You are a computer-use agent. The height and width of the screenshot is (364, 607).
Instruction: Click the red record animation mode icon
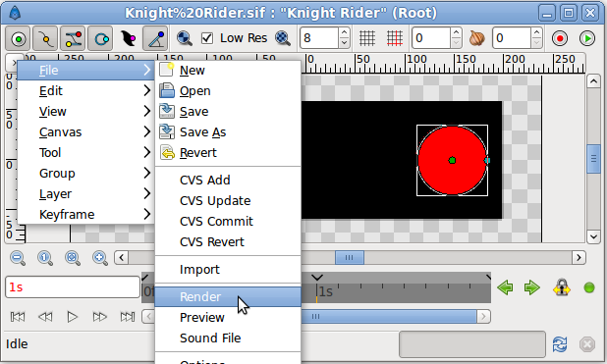[x=560, y=38]
